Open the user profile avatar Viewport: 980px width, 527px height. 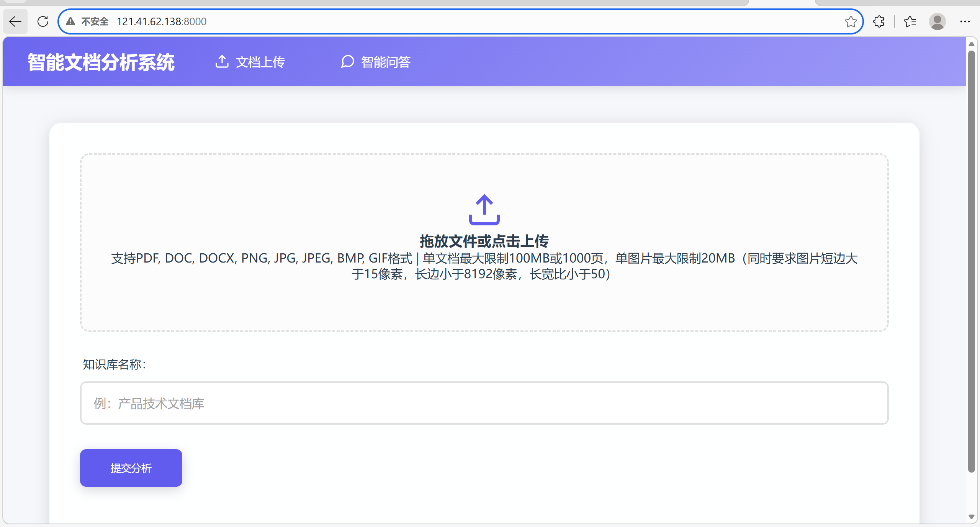pos(937,21)
